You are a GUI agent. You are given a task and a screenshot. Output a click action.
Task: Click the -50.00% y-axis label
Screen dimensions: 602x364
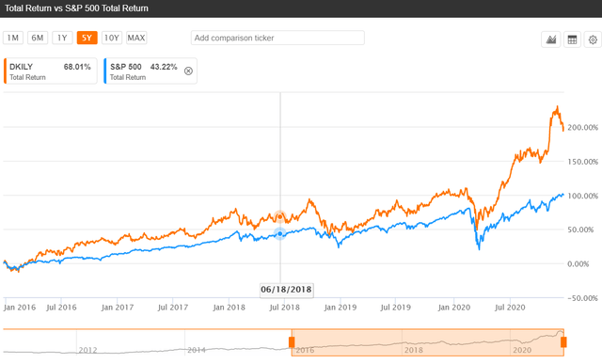(x=583, y=298)
